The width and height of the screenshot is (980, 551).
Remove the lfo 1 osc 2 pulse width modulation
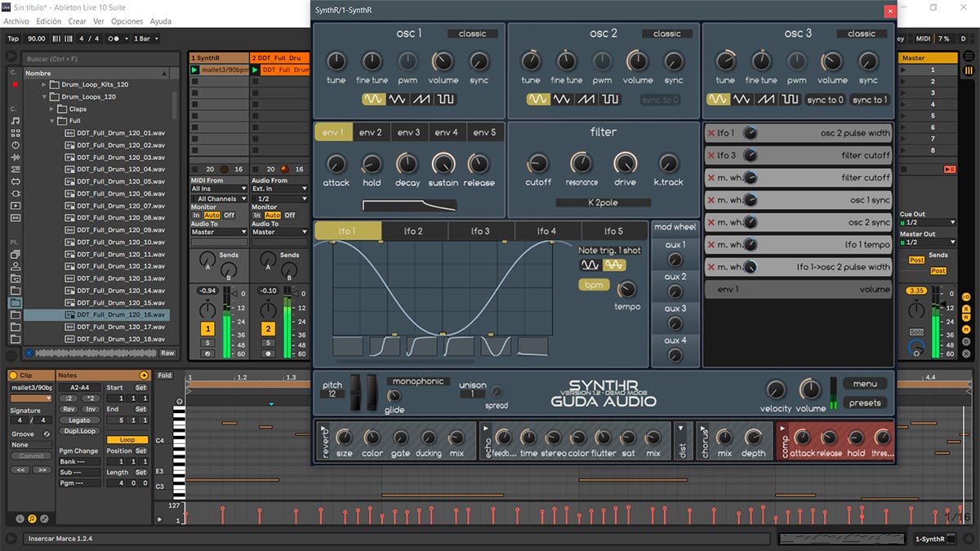pyautogui.click(x=711, y=133)
